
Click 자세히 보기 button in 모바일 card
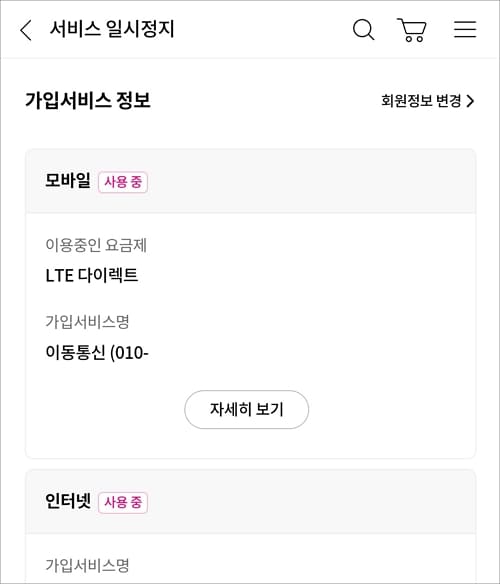[246, 409]
